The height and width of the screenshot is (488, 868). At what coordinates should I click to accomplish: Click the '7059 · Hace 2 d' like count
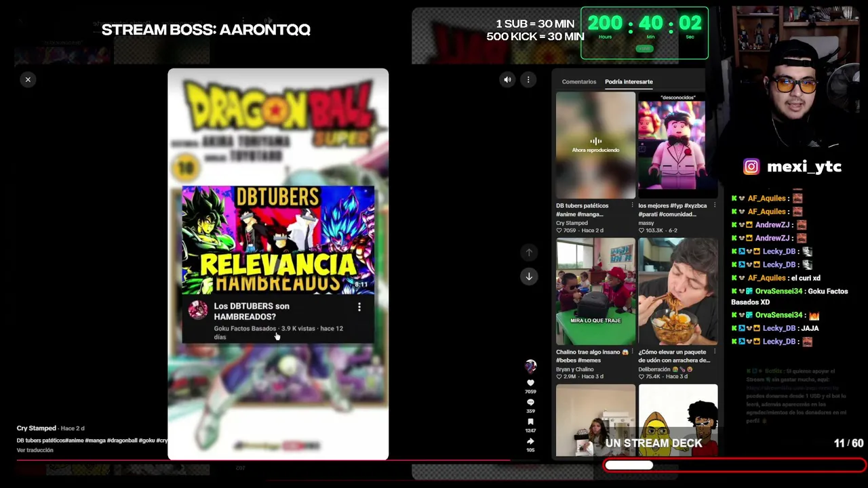[580, 230]
